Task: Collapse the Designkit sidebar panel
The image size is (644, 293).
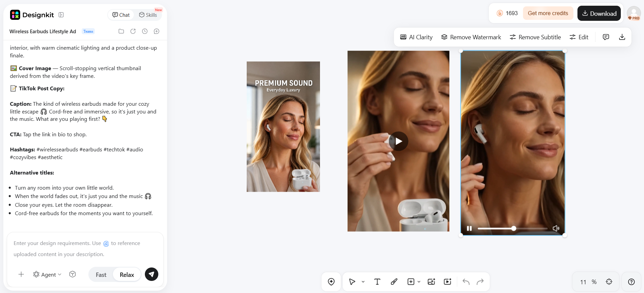Action: pos(61,15)
